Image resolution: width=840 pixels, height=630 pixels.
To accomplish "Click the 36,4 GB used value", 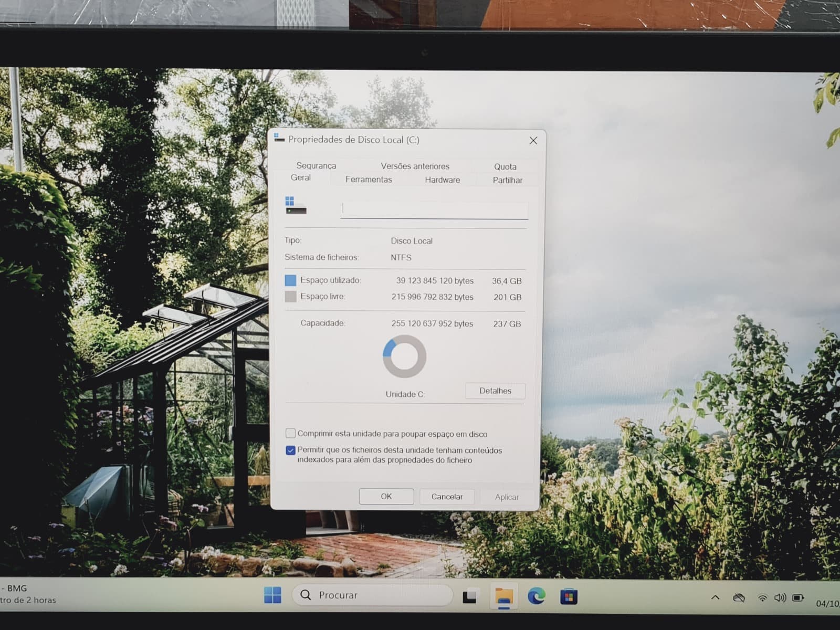I will click(x=507, y=281).
